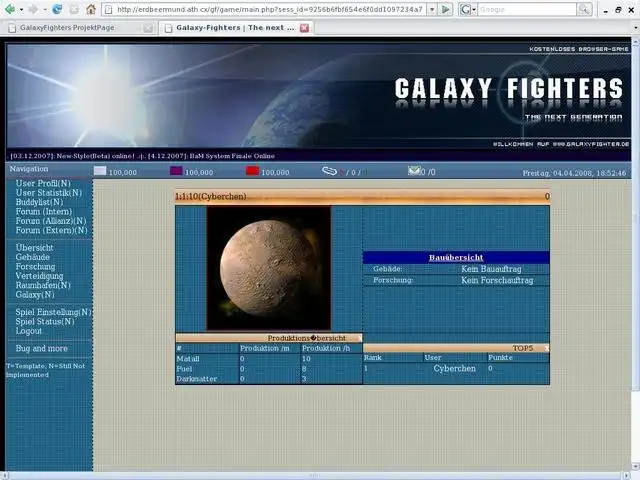Click the date and time display
640x480 pixels.
point(574,173)
